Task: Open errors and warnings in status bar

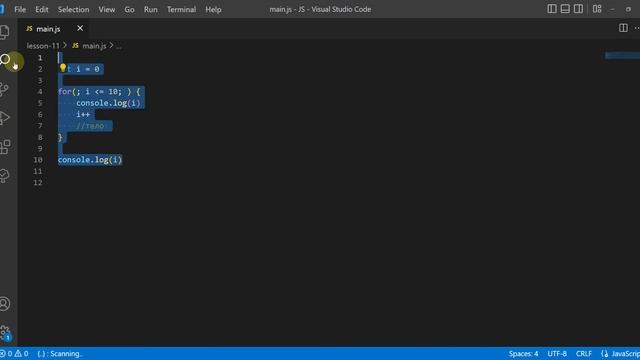Action: 14,353
